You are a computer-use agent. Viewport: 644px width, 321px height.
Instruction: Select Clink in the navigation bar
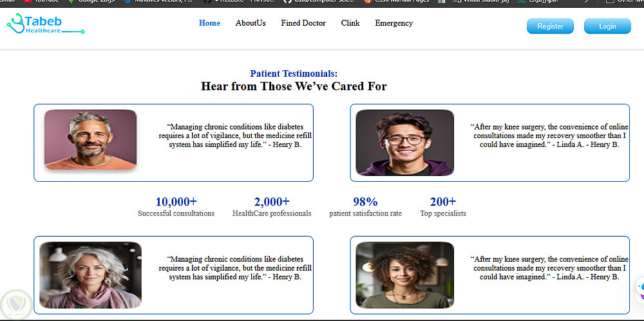(x=350, y=23)
